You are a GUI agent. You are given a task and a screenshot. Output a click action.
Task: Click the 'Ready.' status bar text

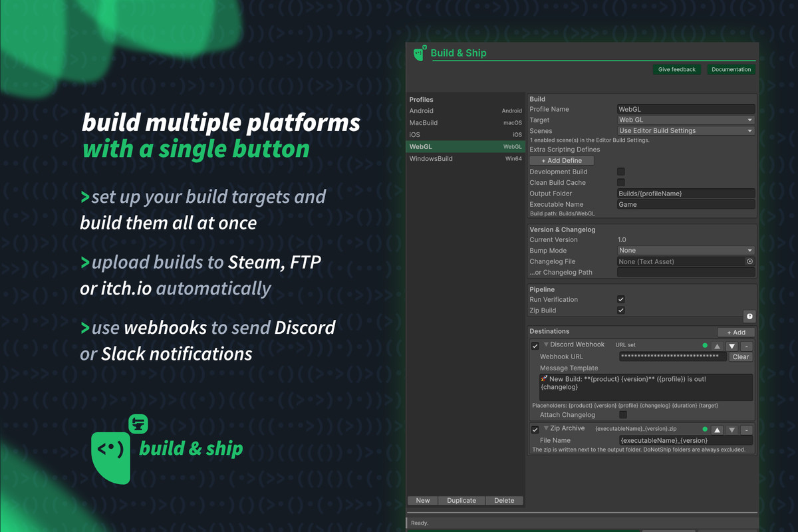(x=420, y=523)
